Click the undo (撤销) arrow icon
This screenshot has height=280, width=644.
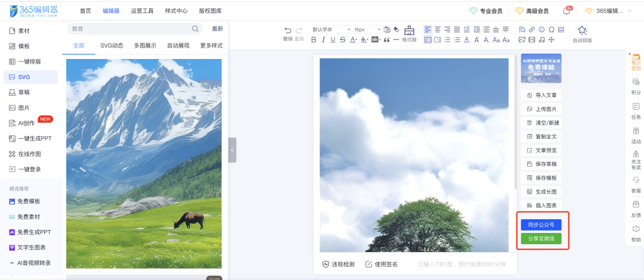(x=288, y=30)
